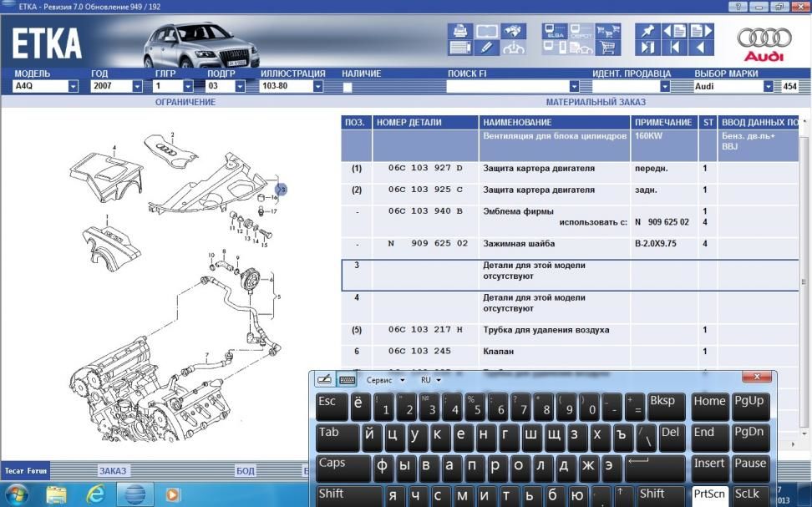812x507 pixels.
Task: Click МАТЕРИАЛЬНЫЙ ЗАКАЗ header
Action: pos(596,102)
